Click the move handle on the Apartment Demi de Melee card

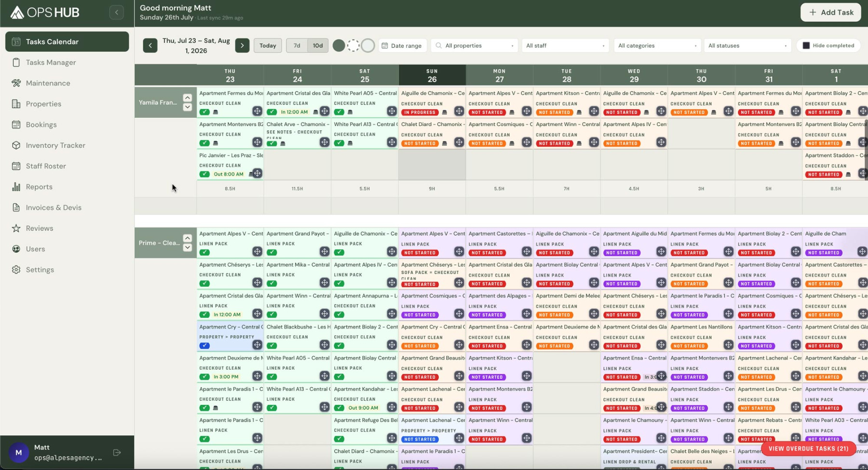click(x=594, y=314)
